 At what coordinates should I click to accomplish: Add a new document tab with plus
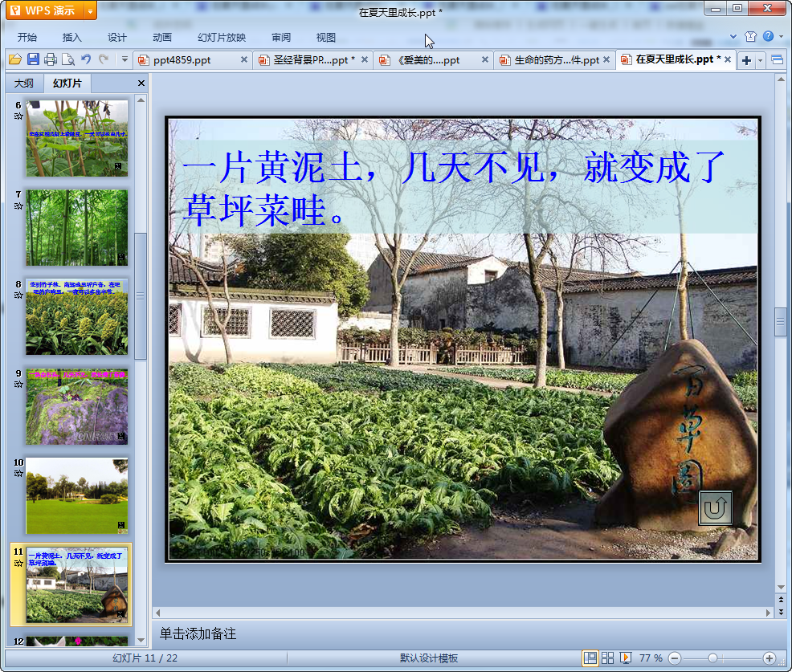pos(746,60)
